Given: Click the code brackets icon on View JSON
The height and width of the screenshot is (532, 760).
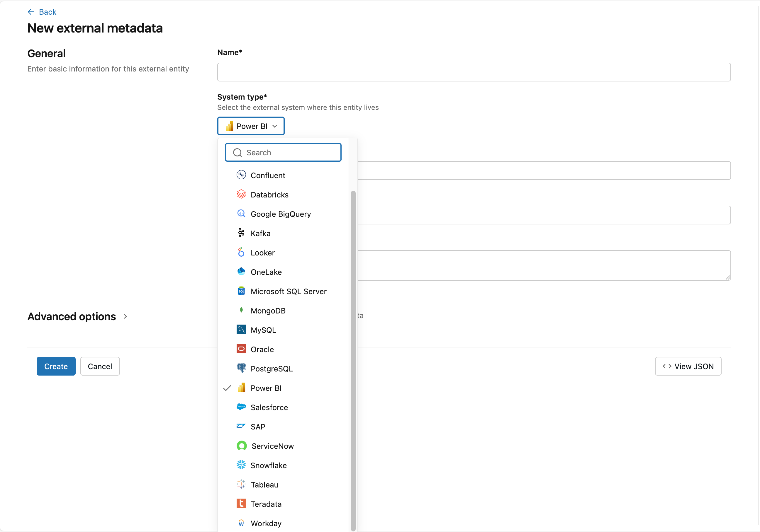Looking at the screenshot, I should point(667,366).
